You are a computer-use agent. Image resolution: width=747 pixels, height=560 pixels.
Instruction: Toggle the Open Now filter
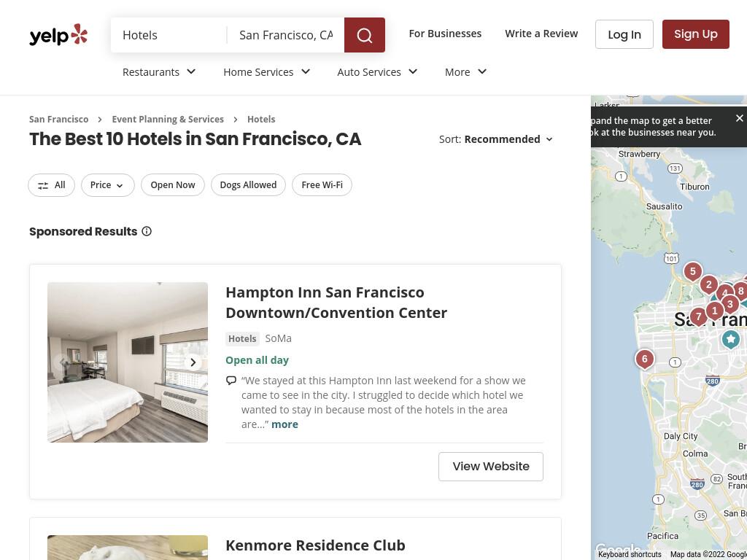click(x=172, y=184)
